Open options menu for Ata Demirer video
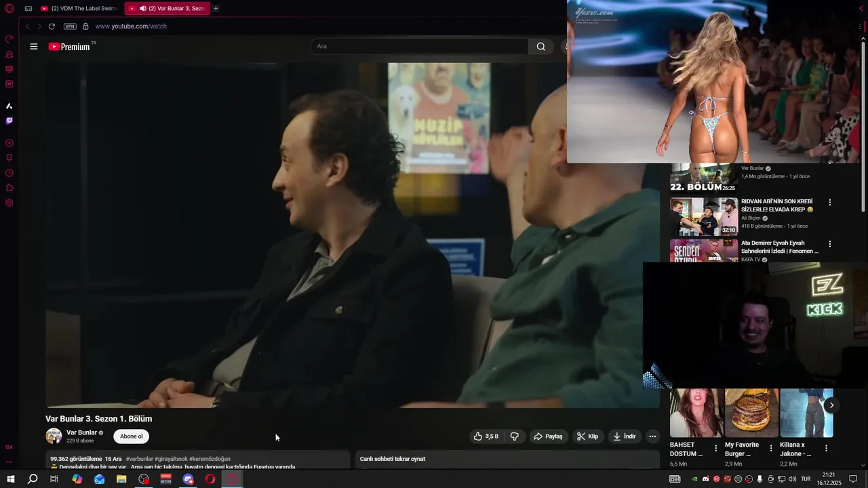This screenshot has width=868, height=488. click(x=829, y=244)
